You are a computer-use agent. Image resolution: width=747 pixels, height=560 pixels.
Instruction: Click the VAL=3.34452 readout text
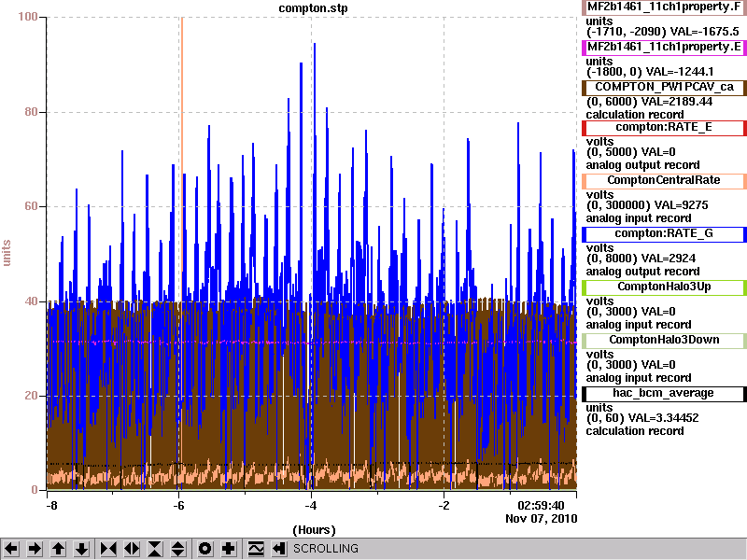[664, 418]
